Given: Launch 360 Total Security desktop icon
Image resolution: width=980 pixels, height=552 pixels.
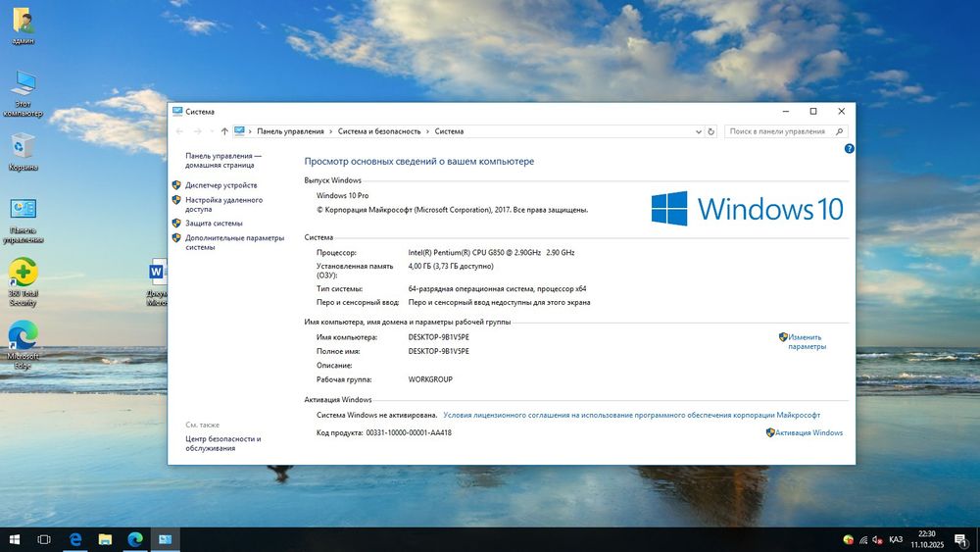Looking at the screenshot, I should [x=24, y=281].
